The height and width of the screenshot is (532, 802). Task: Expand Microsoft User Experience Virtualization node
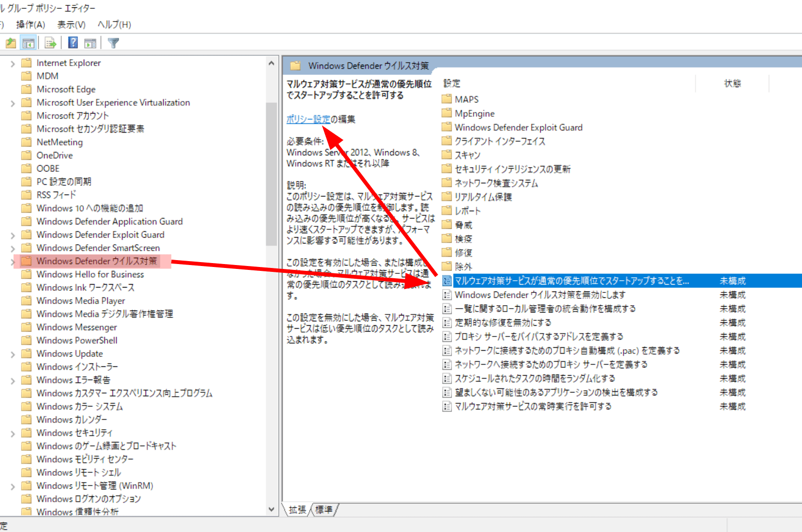(13, 103)
